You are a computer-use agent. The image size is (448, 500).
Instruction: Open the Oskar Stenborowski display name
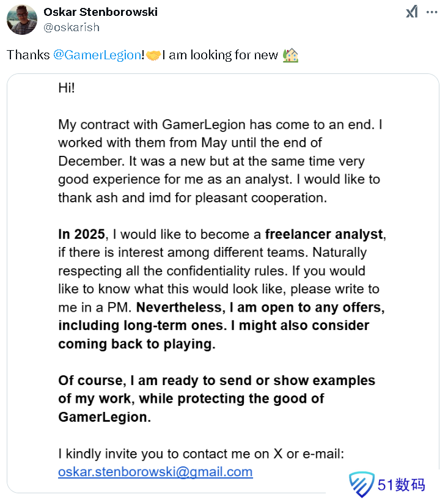100,12
